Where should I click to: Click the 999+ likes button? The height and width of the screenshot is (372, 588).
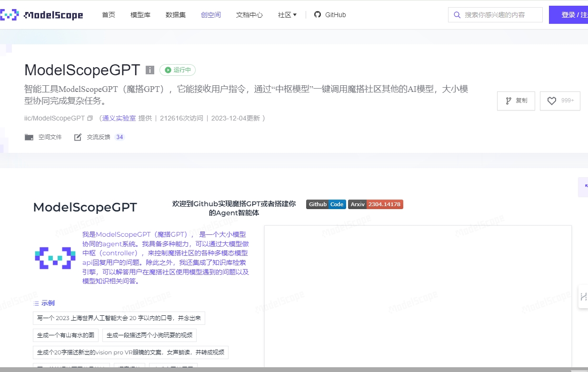[560, 101]
